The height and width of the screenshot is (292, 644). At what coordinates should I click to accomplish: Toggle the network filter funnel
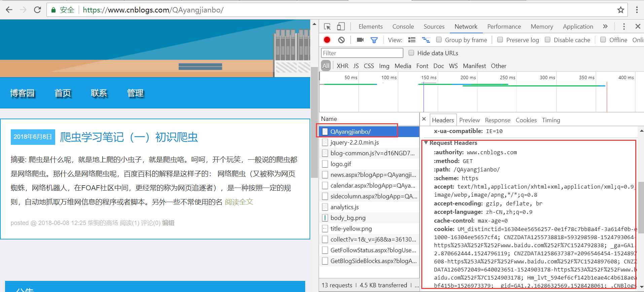coord(374,40)
